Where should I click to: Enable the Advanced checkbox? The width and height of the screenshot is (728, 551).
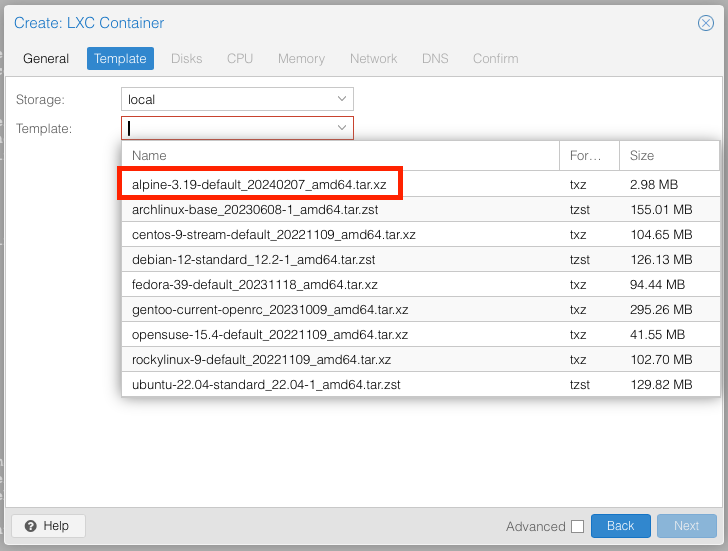(x=577, y=527)
